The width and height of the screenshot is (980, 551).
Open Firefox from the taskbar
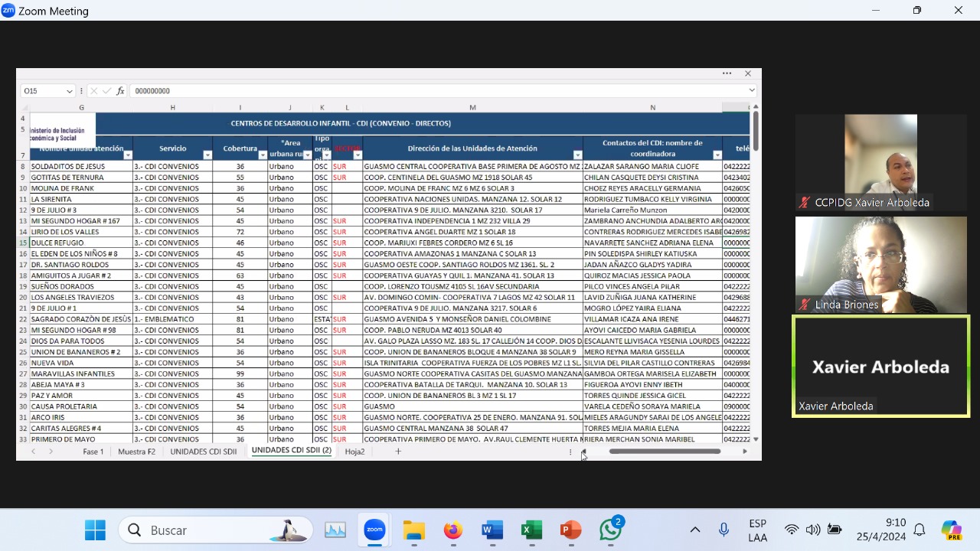tap(453, 530)
